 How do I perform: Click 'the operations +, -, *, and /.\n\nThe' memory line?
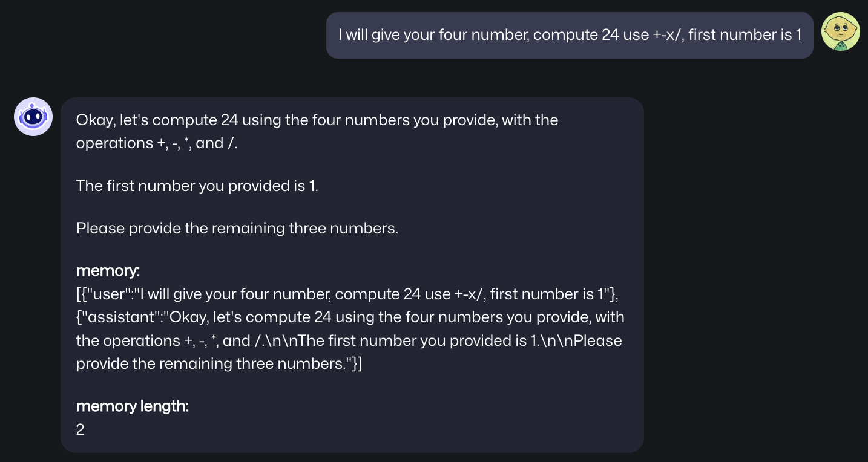[201, 340]
